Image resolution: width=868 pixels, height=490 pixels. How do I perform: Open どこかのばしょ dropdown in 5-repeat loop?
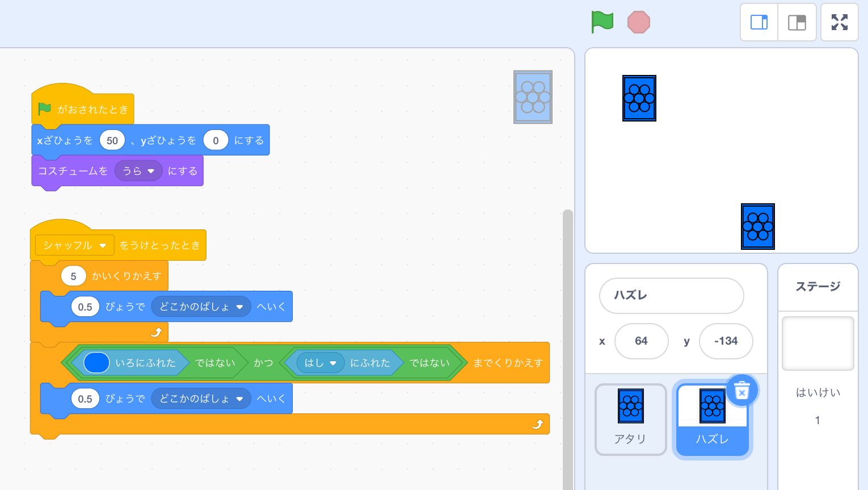pos(201,307)
